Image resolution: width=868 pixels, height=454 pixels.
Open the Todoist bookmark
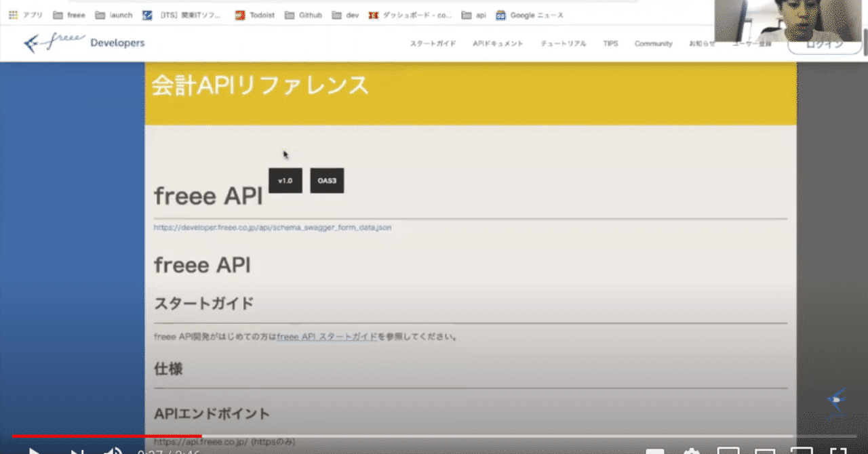pyautogui.click(x=254, y=15)
